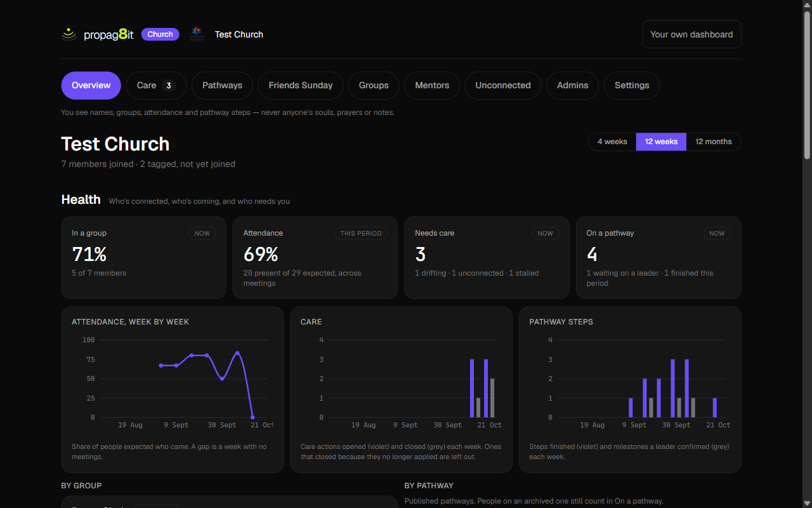
Task: Click the 'BY PATHWAY' section heading
Action: 429,486
